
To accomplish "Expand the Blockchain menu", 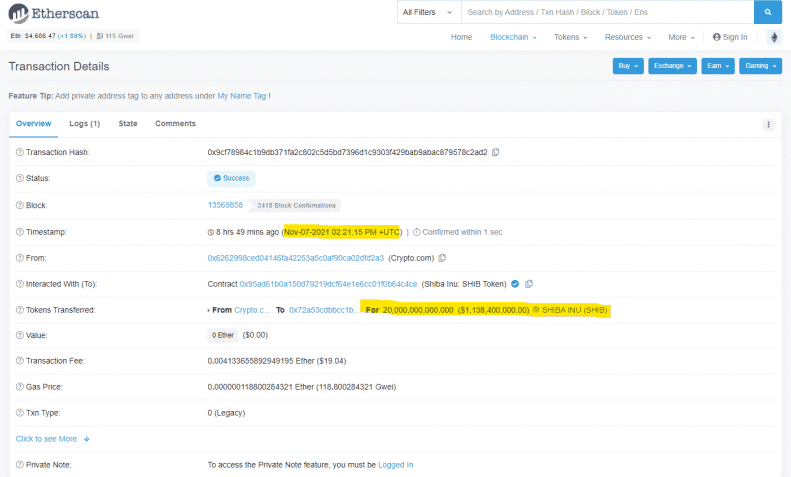I will tap(512, 37).
